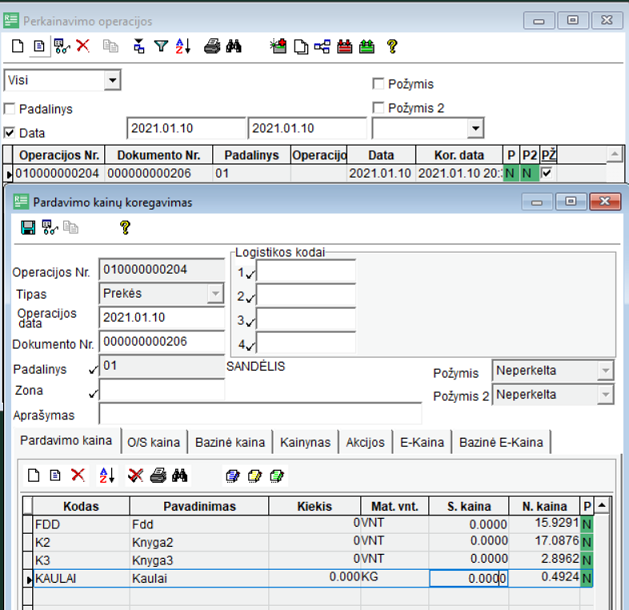This screenshot has height=610, width=629.
Task: Click the Aprašymas text field
Action: [260, 415]
